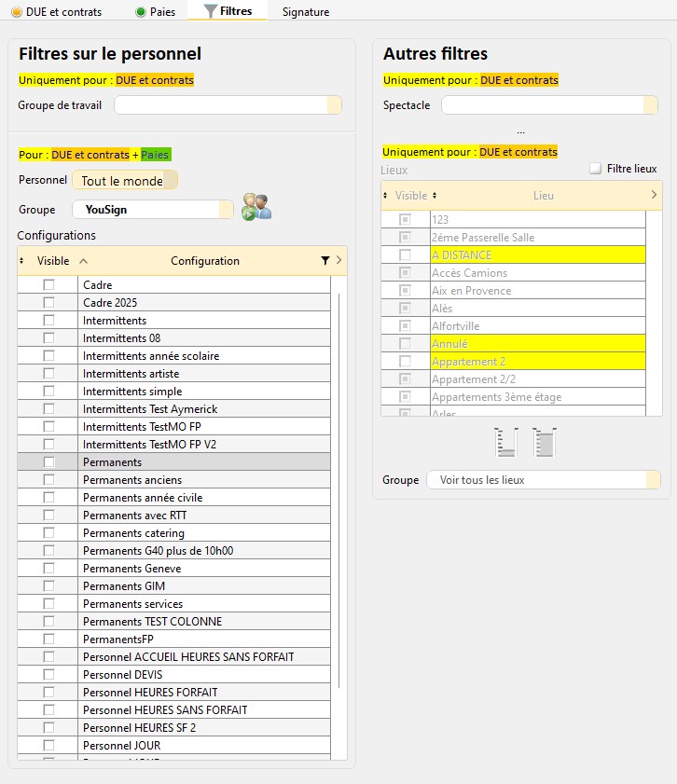Click the YouSign Groupe input field

click(151, 210)
